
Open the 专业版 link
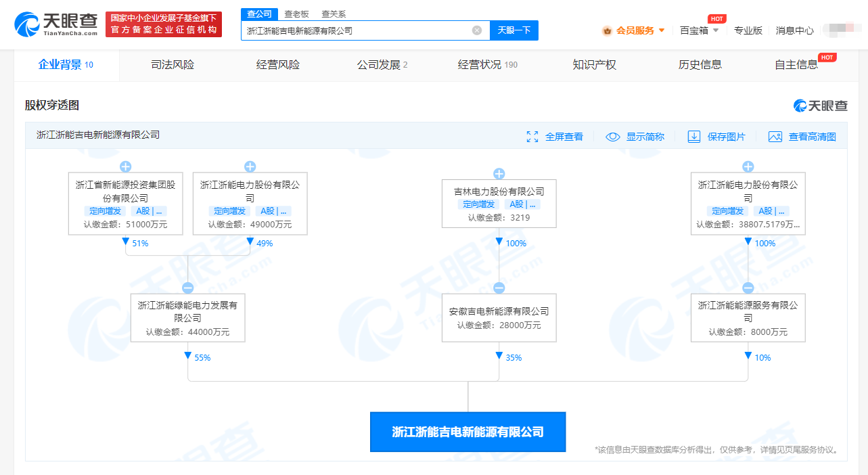(748, 30)
